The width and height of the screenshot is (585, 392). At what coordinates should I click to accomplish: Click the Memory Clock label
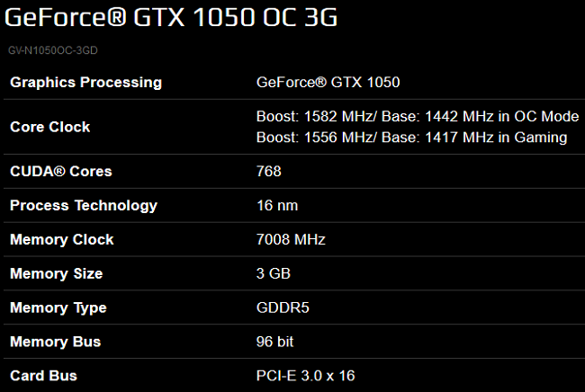(x=61, y=239)
